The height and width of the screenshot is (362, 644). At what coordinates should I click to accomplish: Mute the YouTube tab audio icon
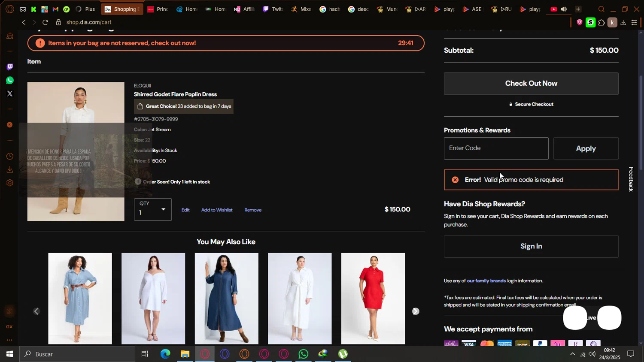[564, 9]
